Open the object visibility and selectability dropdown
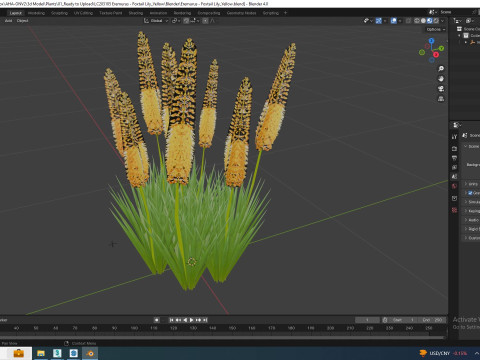The image size is (480, 360). point(368,21)
